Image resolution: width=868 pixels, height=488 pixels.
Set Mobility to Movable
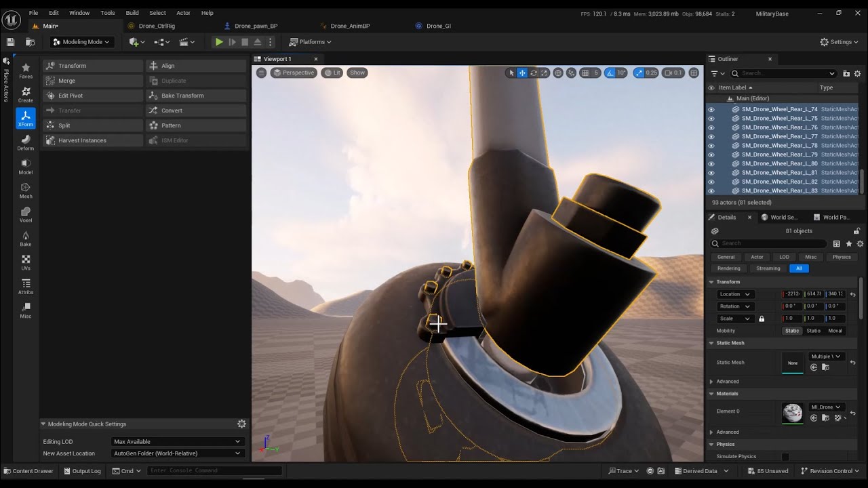(835, 331)
